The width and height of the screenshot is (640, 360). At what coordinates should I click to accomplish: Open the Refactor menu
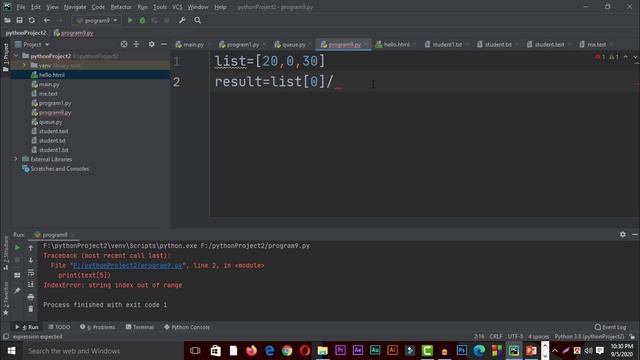tap(121, 7)
